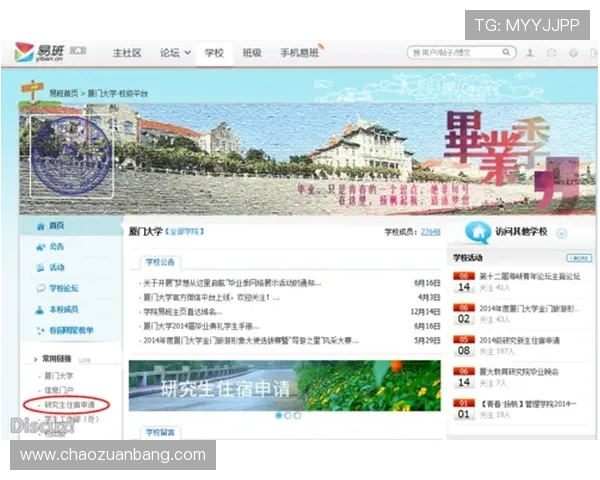
Task: Open activity 厦大教育研究院毕业晚会
Action: pyautogui.click(x=519, y=372)
